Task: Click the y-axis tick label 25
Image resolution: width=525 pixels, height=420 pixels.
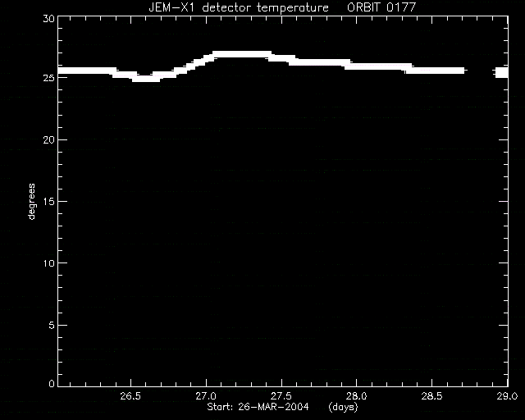Action: 49,78
